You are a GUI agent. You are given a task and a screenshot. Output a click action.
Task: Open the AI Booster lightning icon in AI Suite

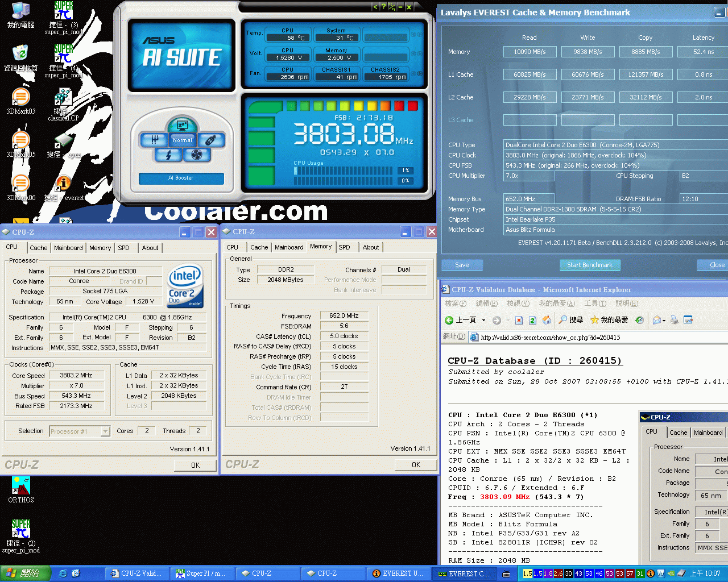click(x=169, y=155)
